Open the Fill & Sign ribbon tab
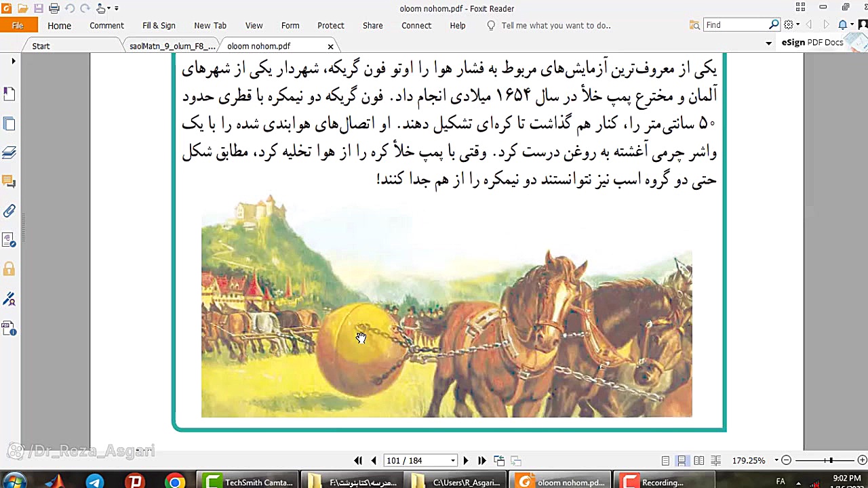The height and width of the screenshot is (488, 868). (x=159, y=25)
